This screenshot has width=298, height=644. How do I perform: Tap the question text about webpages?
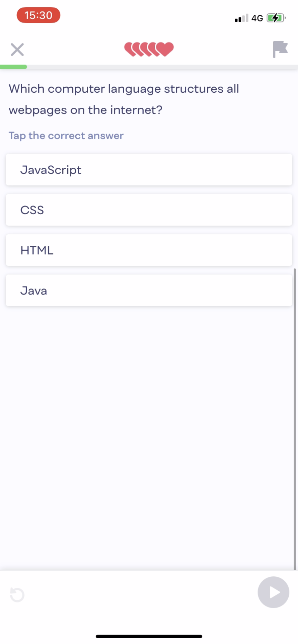(x=124, y=99)
